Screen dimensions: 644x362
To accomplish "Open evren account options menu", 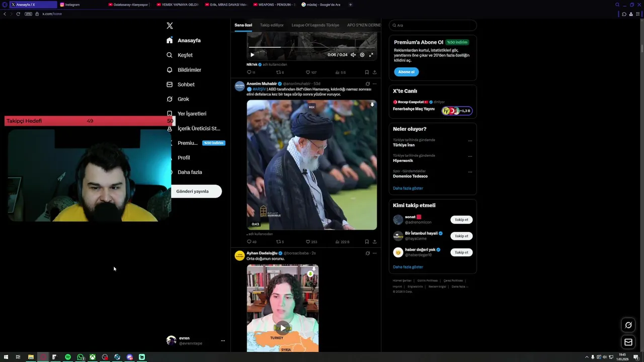I will [223, 341].
